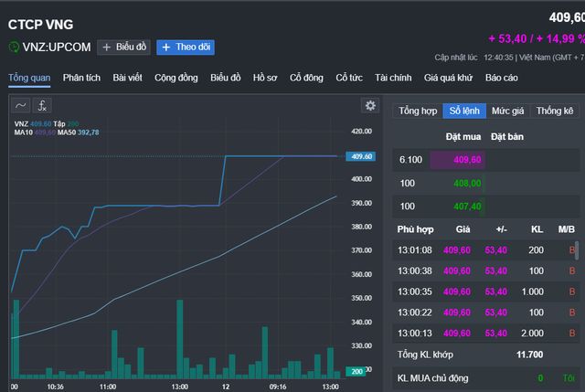Switch panel to Mức giá
Image resolution: width=585 pixels, height=392 pixels.
[x=507, y=111]
